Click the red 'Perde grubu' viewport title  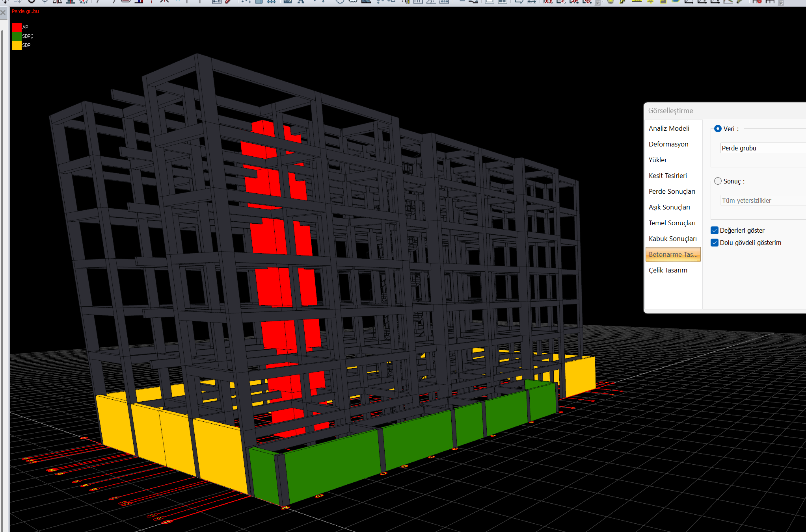[x=25, y=11]
